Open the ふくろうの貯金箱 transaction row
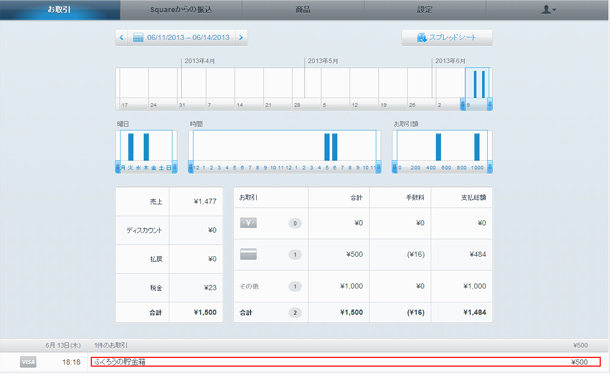 (345, 362)
